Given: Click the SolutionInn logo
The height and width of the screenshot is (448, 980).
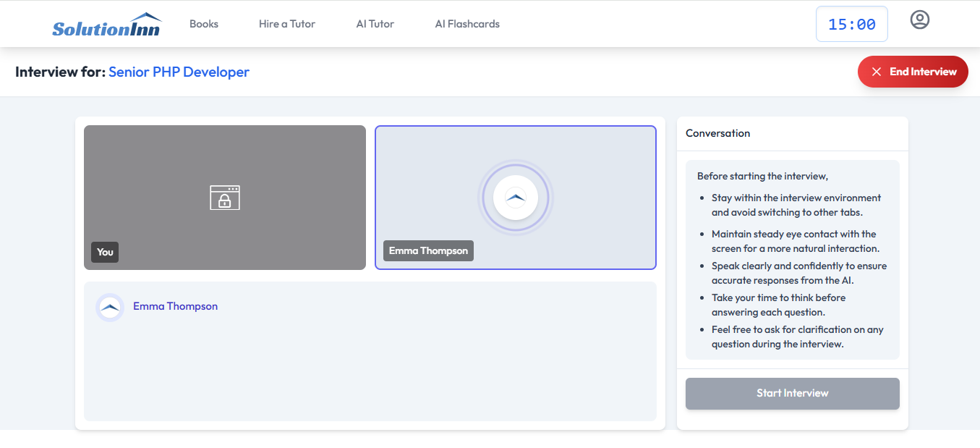Looking at the screenshot, I should point(107,25).
